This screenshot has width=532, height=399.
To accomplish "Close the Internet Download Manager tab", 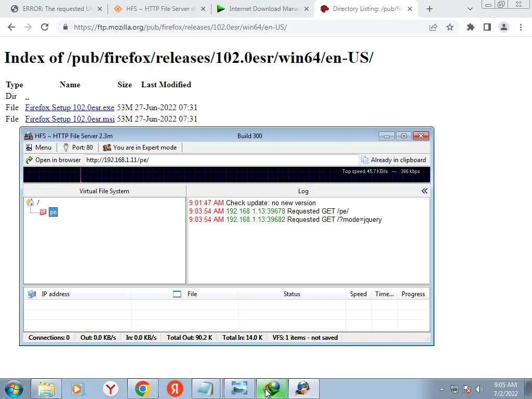I will tap(307, 9).
